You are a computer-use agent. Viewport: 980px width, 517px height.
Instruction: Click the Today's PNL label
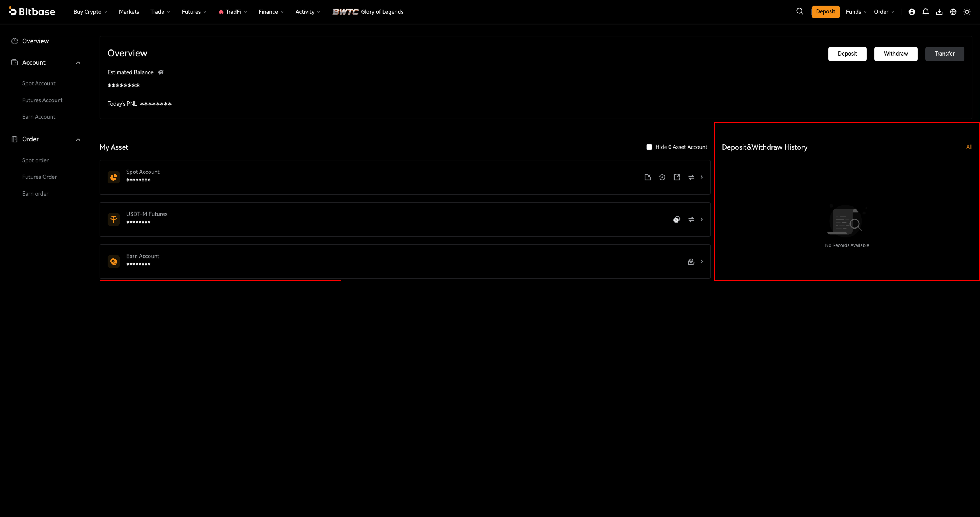pyautogui.click(x=122, y=104)
